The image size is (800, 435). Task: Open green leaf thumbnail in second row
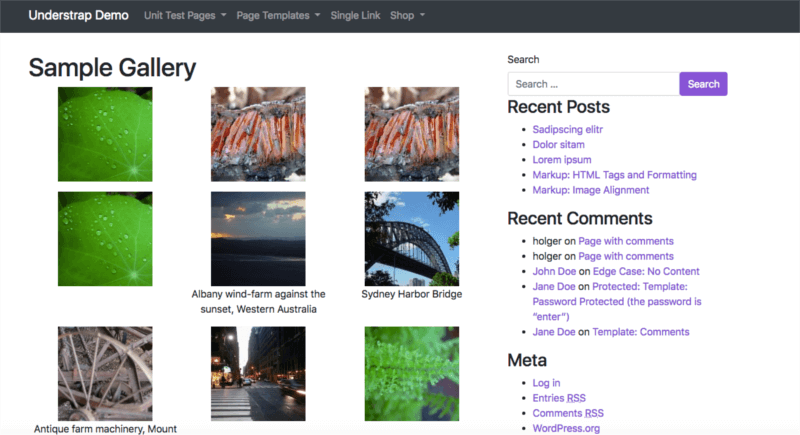pyautogui.click(x=105, y=239)
